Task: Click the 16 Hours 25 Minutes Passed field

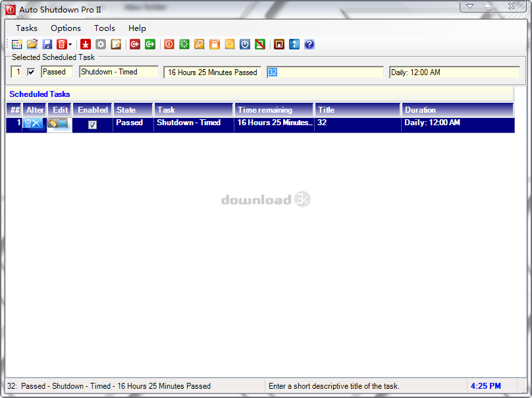Action: click(x=213, y=72)
